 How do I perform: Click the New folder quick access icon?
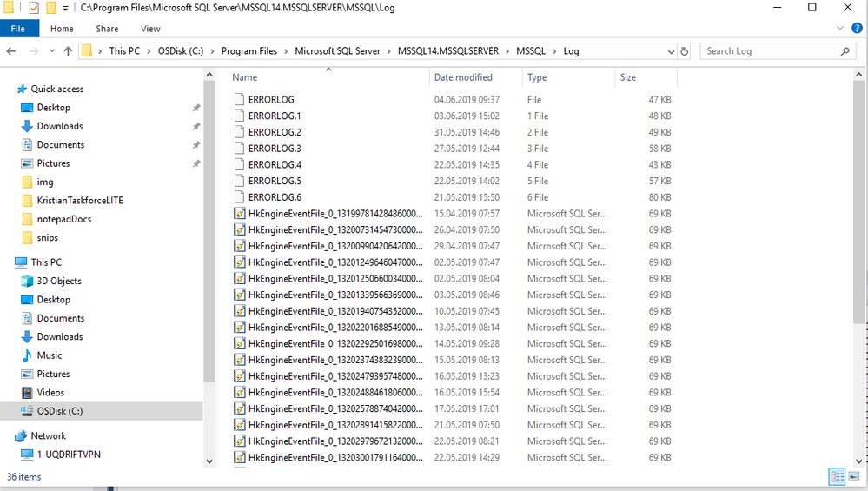tap(51, 8)
